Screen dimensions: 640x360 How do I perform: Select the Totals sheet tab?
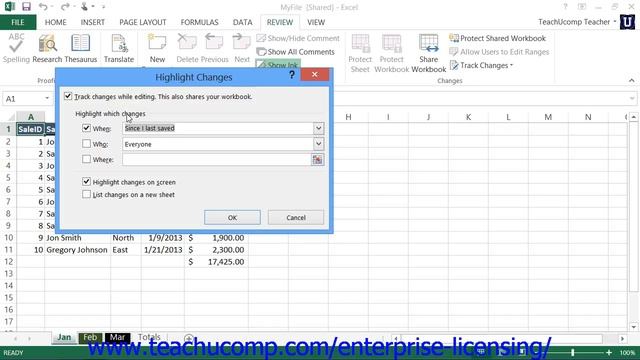pyautogui.click(x=149, y=337)
